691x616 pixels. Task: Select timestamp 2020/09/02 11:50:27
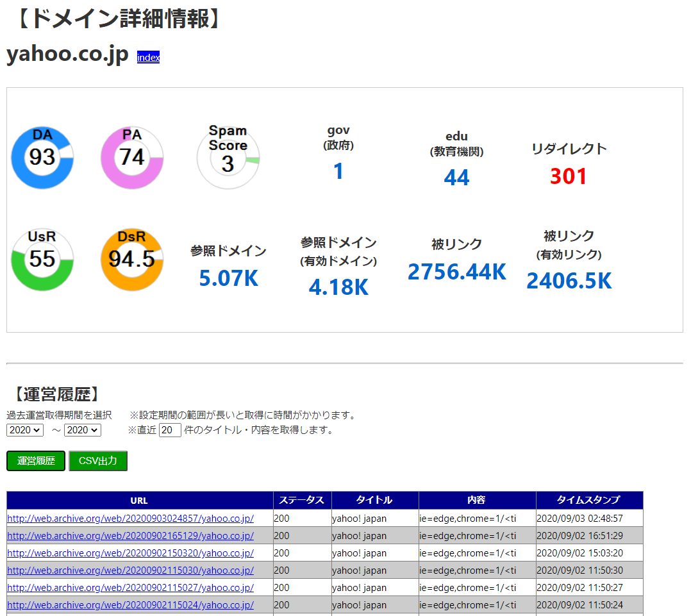click(580, 588)
